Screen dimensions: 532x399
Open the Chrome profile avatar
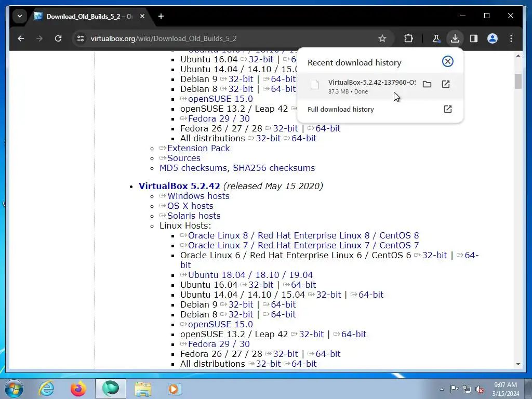(493, 38)
